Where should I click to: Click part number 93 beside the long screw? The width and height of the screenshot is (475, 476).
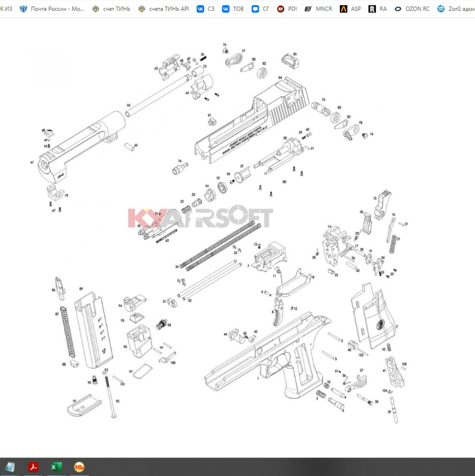coord(118,401)
